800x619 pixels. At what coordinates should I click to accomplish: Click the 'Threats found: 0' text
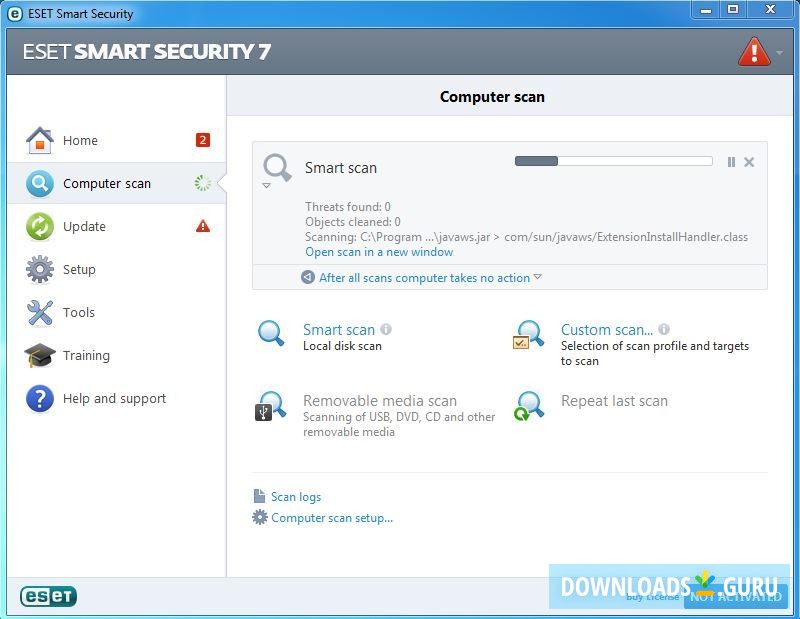tap(348, 207)
